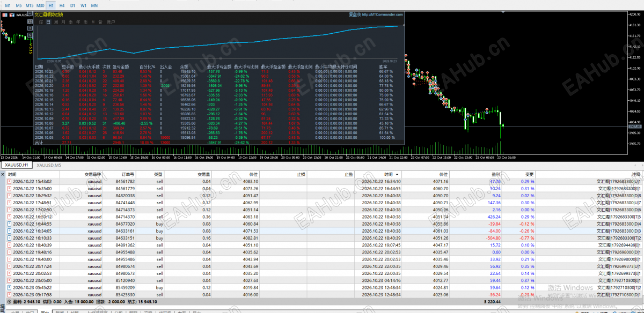644x313 pixels.
Task: Select the M30 timeframe button
Action: pos(41,5)
